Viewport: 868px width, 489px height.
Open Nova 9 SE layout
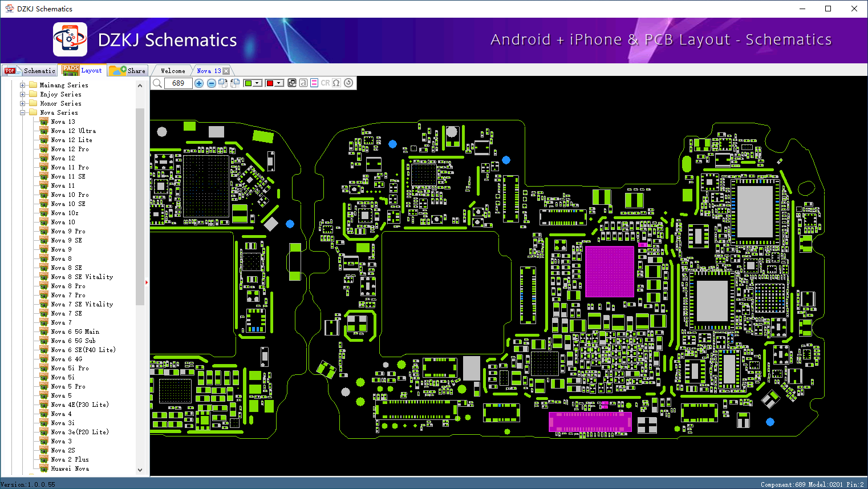tap(66, 240)
